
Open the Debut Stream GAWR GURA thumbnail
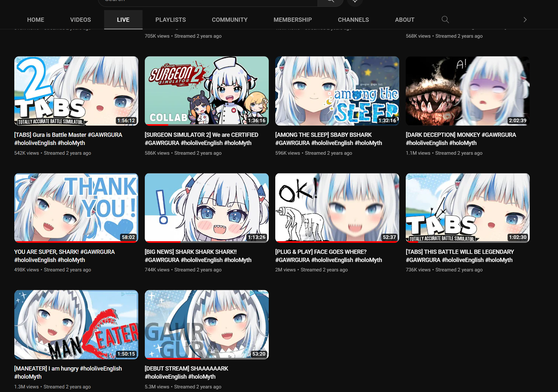pyautogui.click(x=207, y=325)
